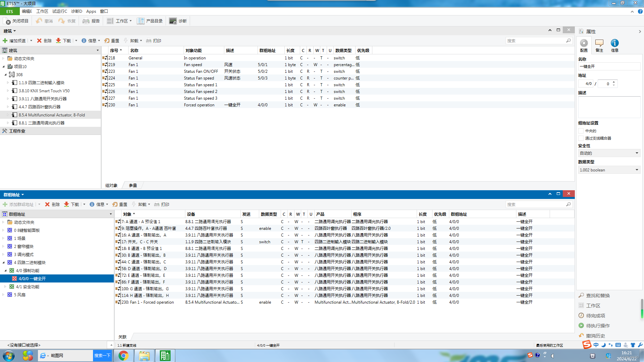
Task: Open the 工作区 menu in menu bar
Action: point(42,11)
